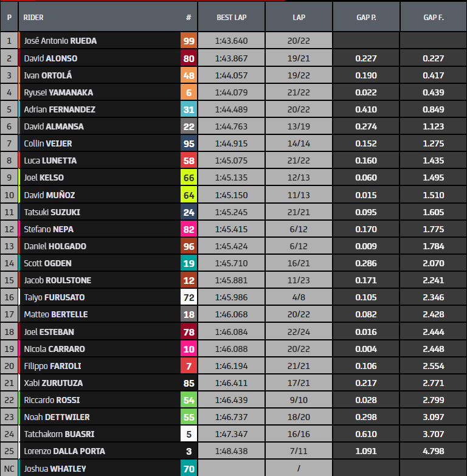Screen dimensions: 467x476
Task: Open rider José Antonio Rueda
Action: click(x=60, y=41)
